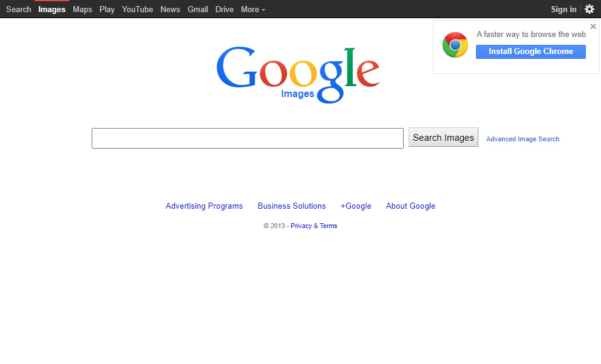Open Maps from the top bar
Image resolution: width=601 pixels, height=364 pixels.
[83, 10]
